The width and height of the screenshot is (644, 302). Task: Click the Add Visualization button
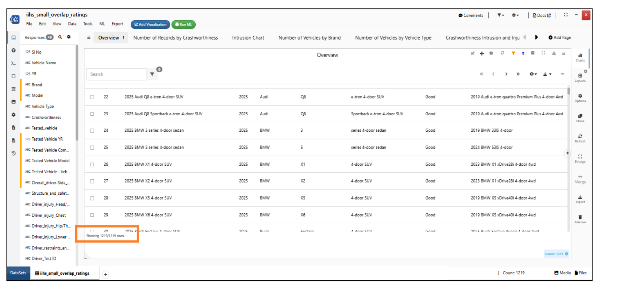pos(151,24)
